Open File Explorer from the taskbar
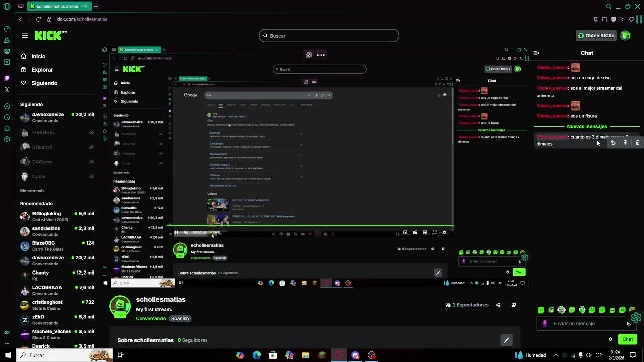Image resolution: width=644 pixels, height=362 pixels. click(x=305, y=355)
